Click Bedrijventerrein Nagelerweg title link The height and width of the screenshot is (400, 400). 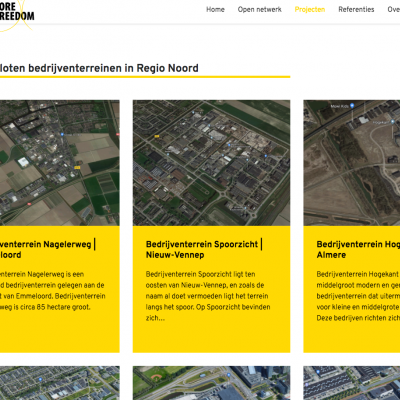coord(48,249)
